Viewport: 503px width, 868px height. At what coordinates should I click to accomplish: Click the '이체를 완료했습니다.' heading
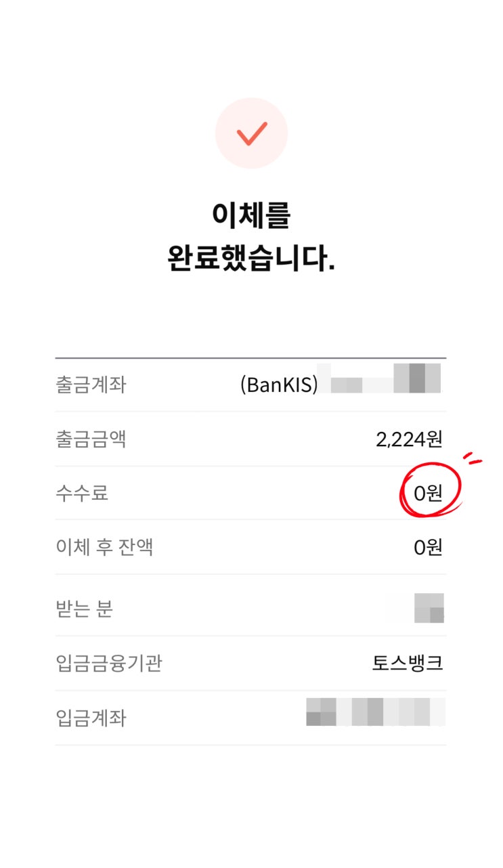[x=251, y=237]
